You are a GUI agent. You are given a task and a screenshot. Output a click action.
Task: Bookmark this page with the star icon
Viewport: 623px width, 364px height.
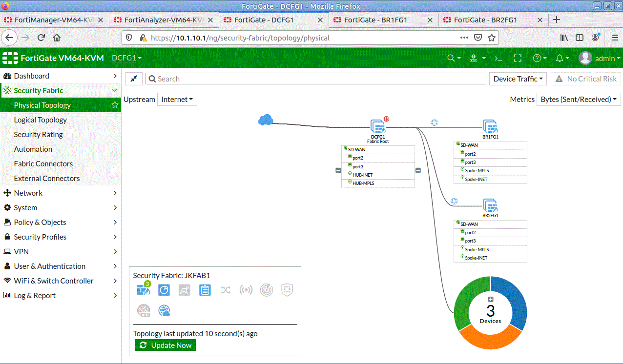(492, 38)
